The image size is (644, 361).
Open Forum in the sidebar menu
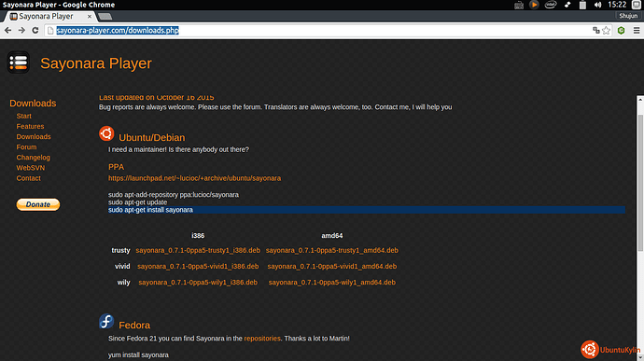click(x=26, y=147)
